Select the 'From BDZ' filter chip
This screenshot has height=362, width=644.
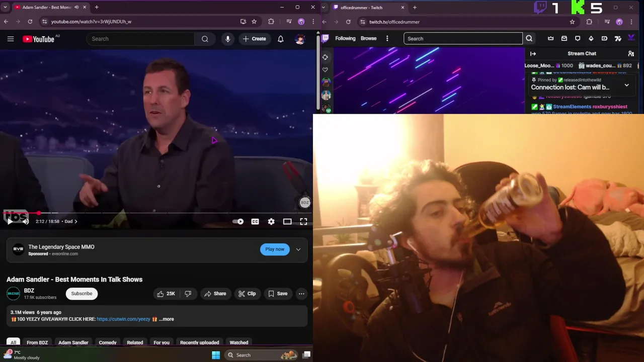(x=37, y=342)
